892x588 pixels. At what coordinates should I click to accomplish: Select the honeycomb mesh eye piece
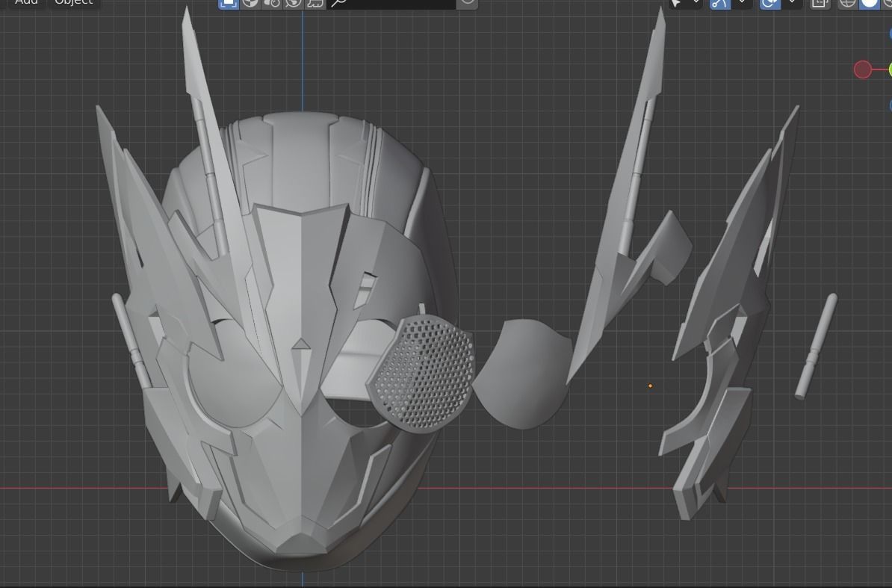click(421, 374)
